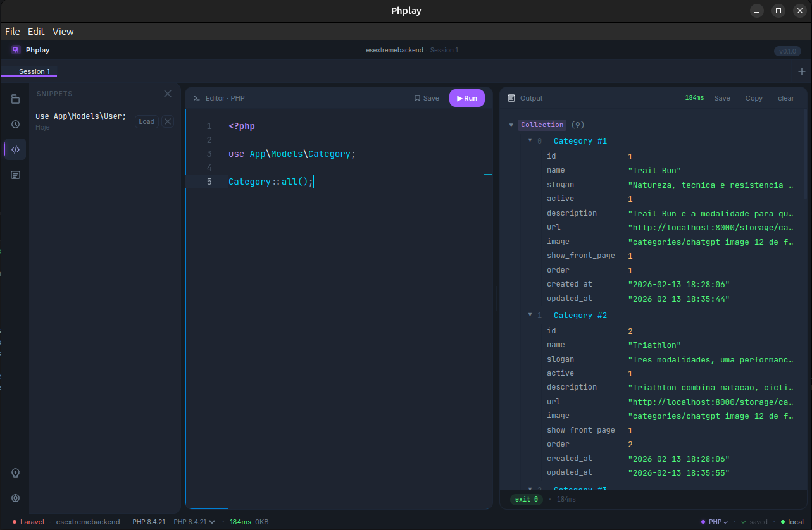Clear the output panel
Image resolution: width=812 pixels, height=530 pixels.
pos(786,98)
